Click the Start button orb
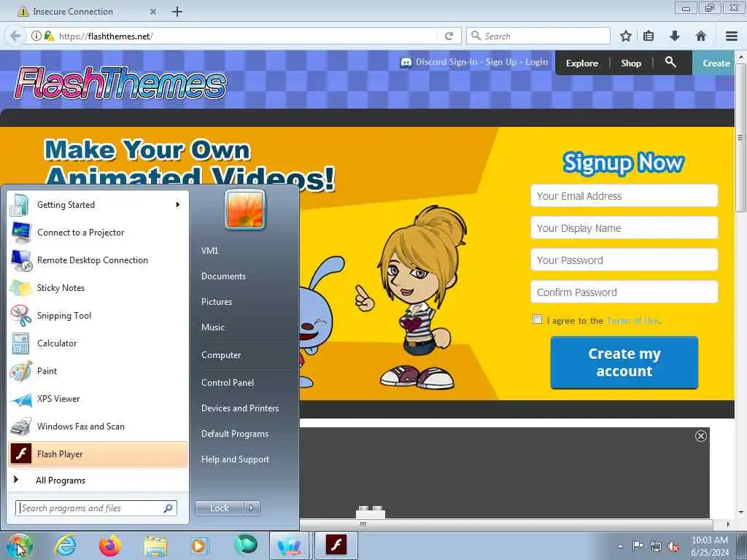The image size is (747, 560). tap(19, 545)
